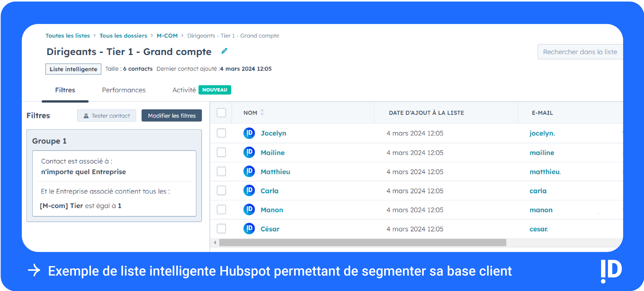Edit list name with pencil icon
Image resolution: width=644 pixels, height=291 pixels.
coord(224,51)
